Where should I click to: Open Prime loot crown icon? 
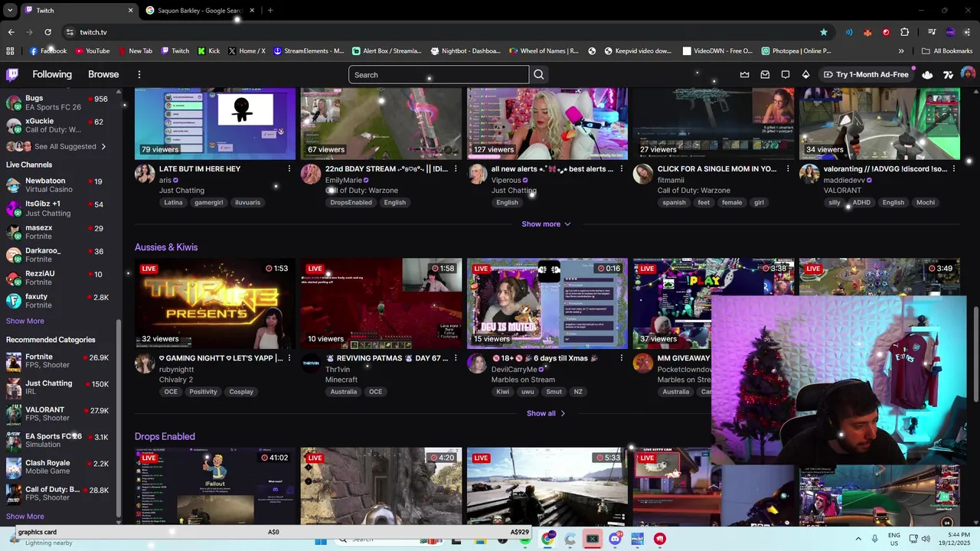click(744, 74)
